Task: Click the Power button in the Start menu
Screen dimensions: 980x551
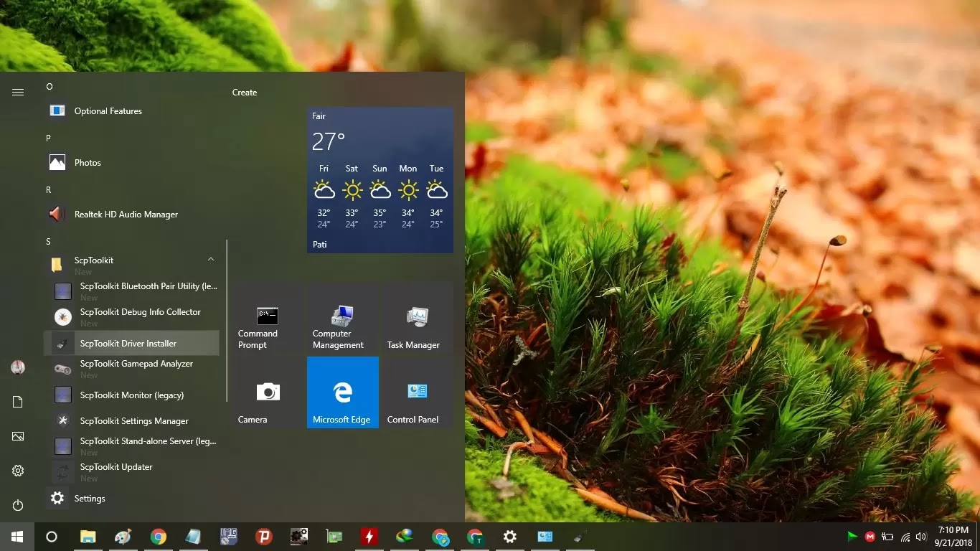Action: pyautogui.click(x=17, y=504)
